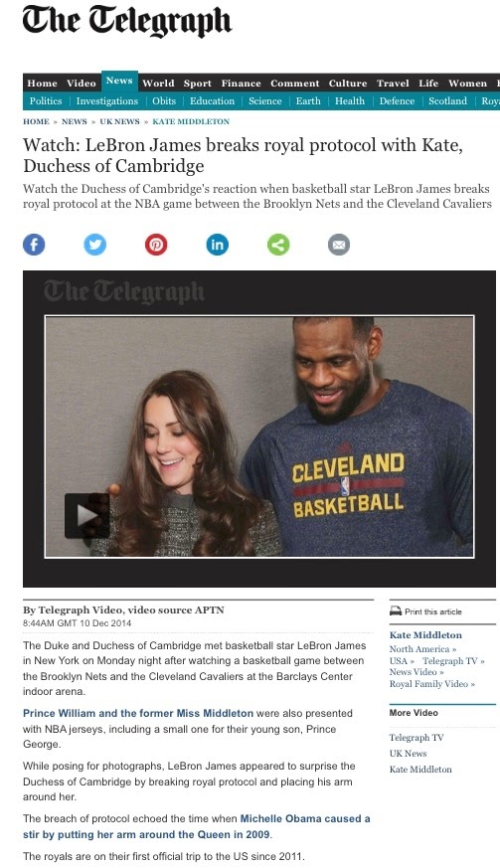
Task: Open the Sport menu item
Action: pos(197,84)
